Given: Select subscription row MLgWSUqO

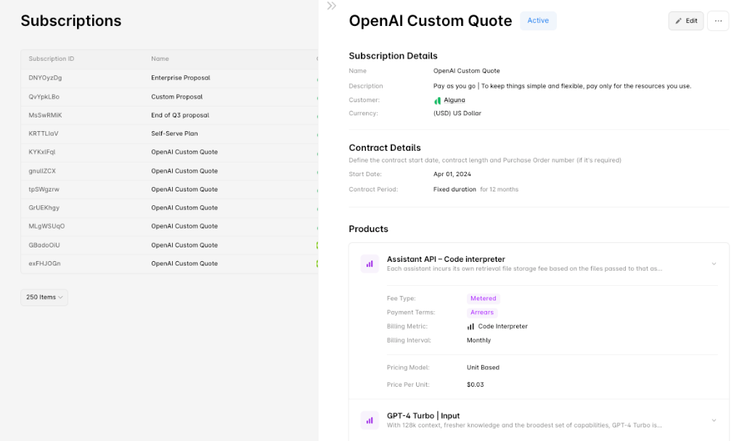Looking at the screenshot, I should [x=169, y=226].
